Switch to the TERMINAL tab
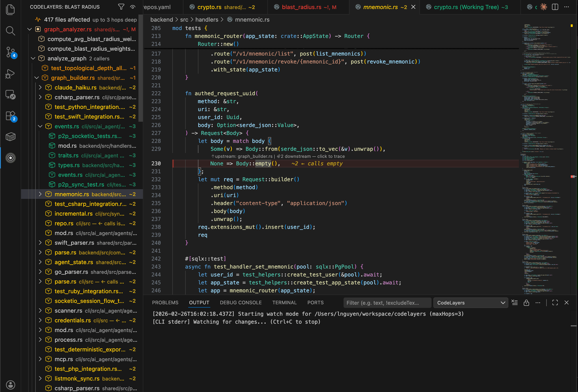This screenshot has width=578, height=392. tap(284, 302)
